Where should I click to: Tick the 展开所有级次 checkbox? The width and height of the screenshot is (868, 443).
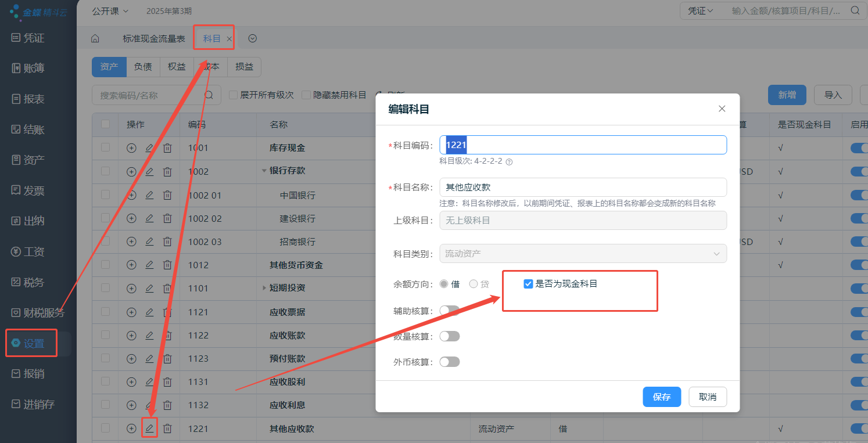233,95
